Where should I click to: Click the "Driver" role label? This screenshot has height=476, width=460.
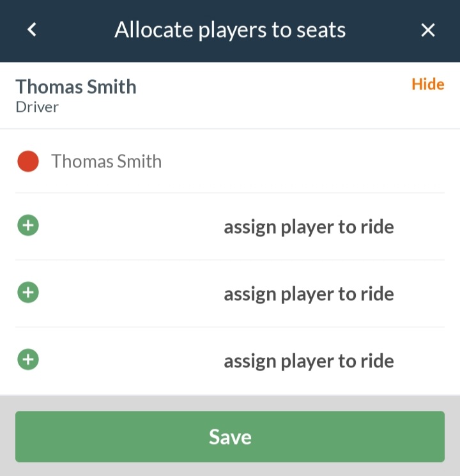tap(37, 107)
